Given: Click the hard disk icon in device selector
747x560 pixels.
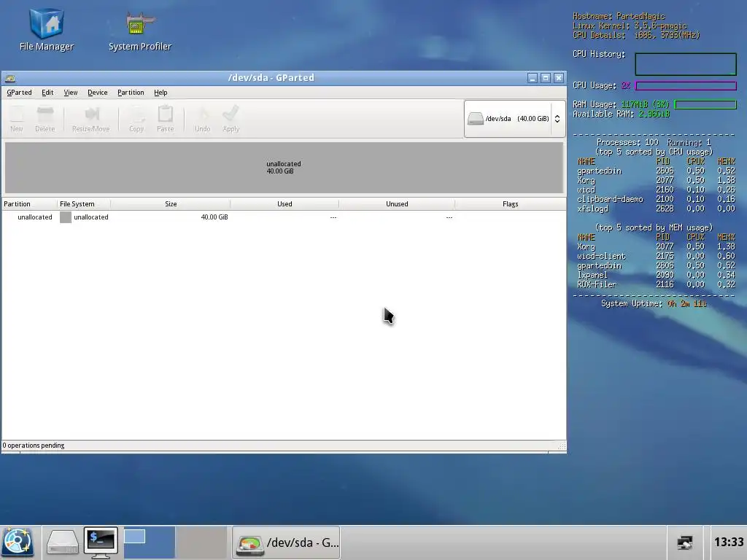Looking at the screenshot, I should coord(475,119).
